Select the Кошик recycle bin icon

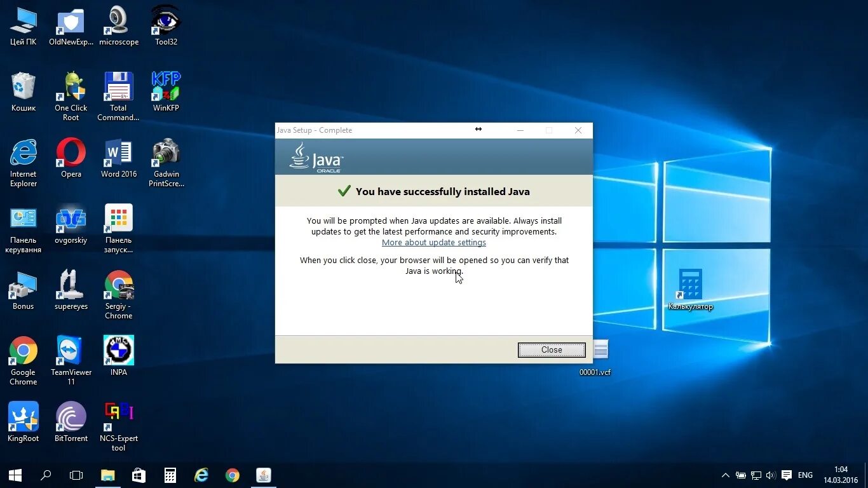pyautogui.click(x=24, y=92)
